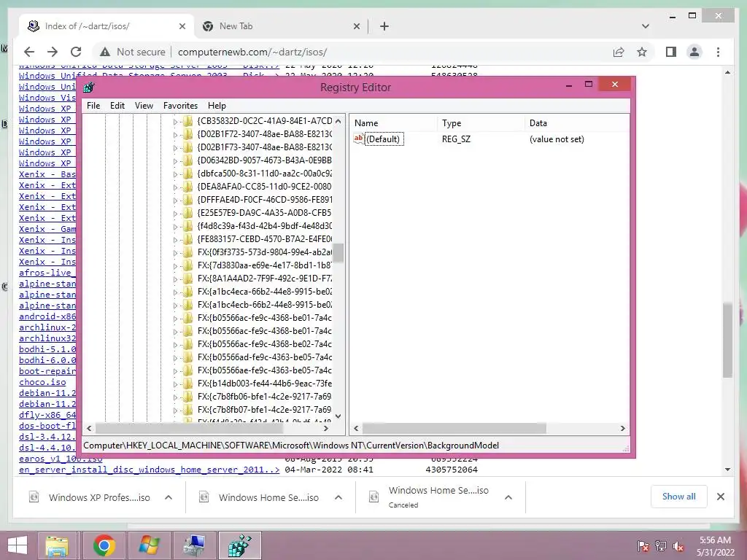Click Show all downloads

(678, 497)
